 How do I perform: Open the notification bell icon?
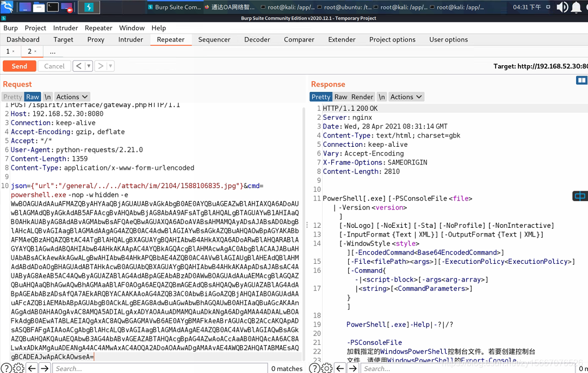576,7
